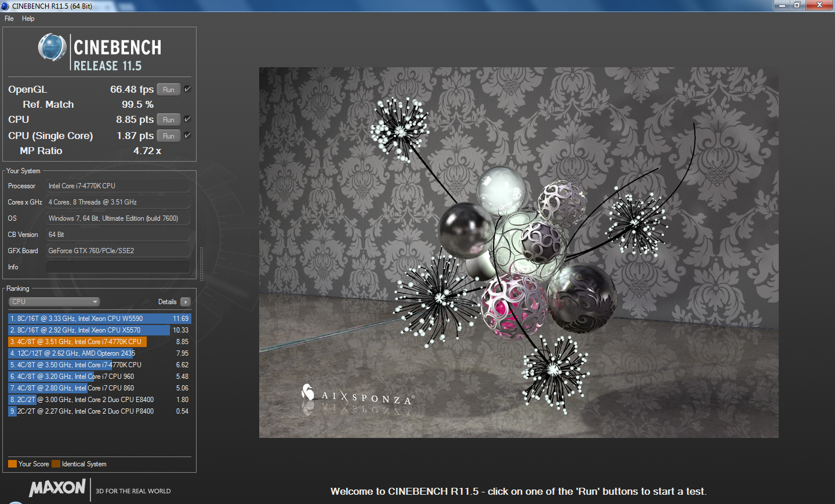
Task: Toggle the CPU (Single Core) test checkbox
Action: (x=187, y=136)
